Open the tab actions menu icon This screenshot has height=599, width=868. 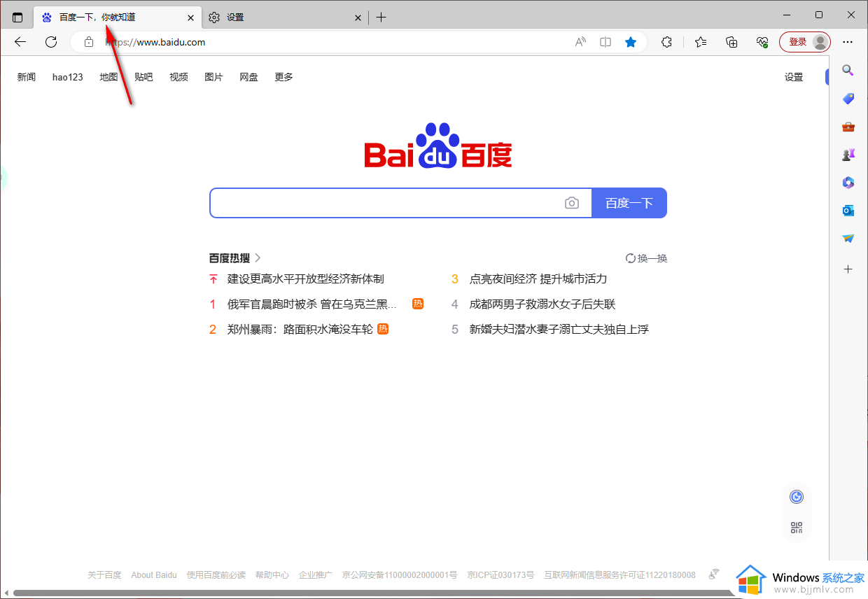pos(17,17)
